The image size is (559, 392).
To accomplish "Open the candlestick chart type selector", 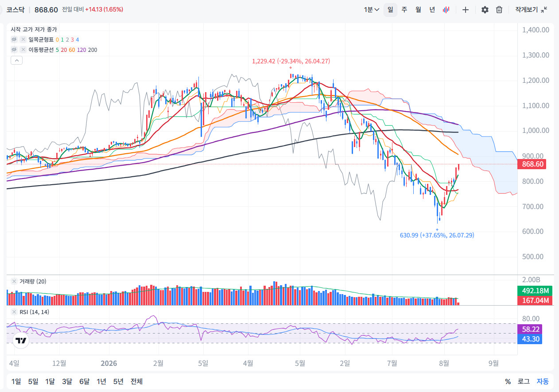I will click(x=446, y=10).
